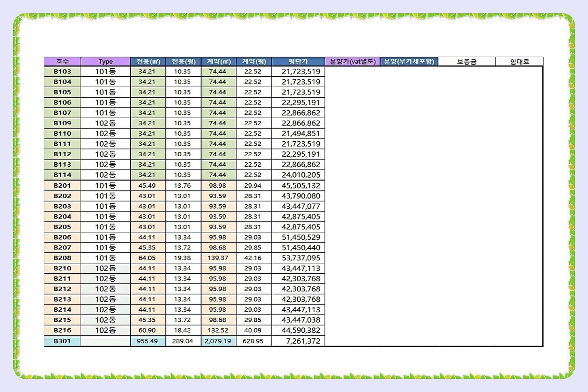588x392 pixels.
Task: Click unit cell B202
Action: pos(62,196)
